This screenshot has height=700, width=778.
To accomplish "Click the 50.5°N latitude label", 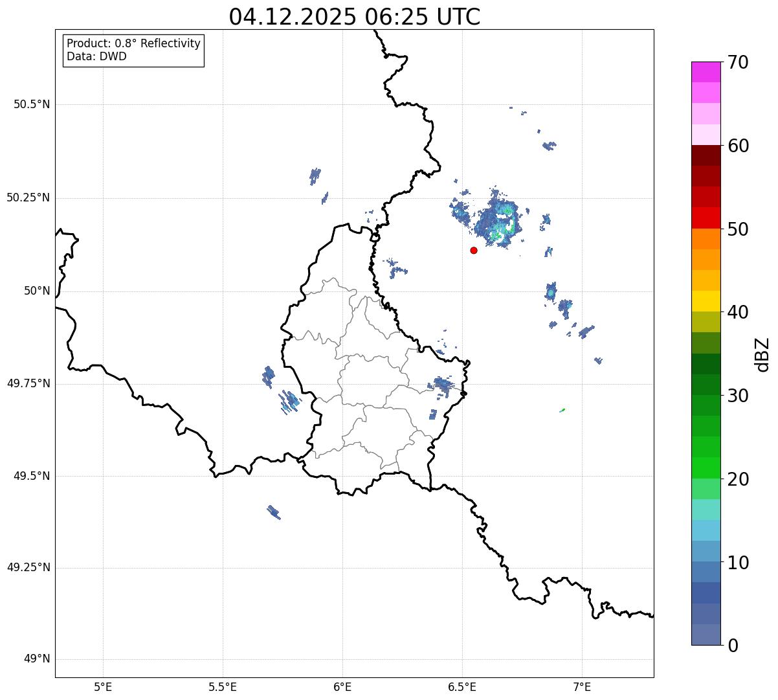I will click(32, 104).
